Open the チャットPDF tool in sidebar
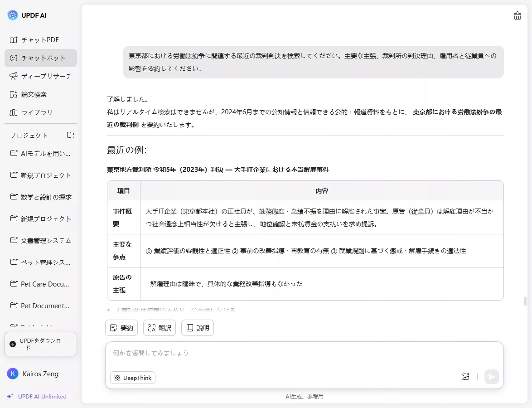This screenshot has width=532, height=408. 40,39
